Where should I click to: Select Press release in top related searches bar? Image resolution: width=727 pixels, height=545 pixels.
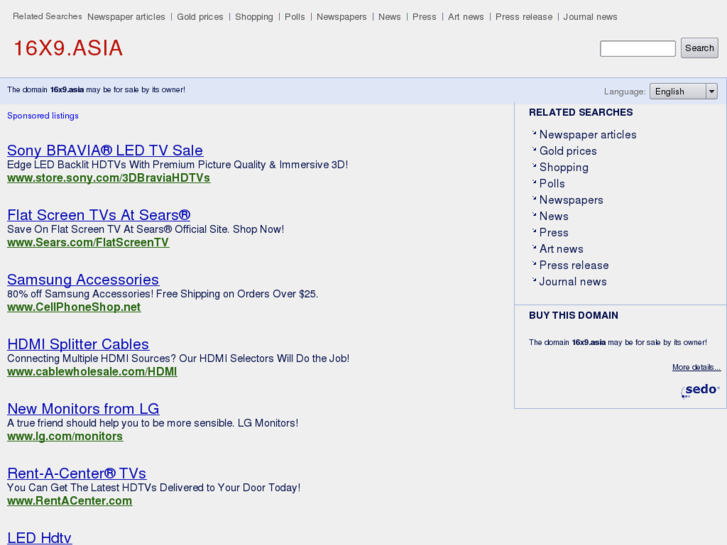coord(524,17)
